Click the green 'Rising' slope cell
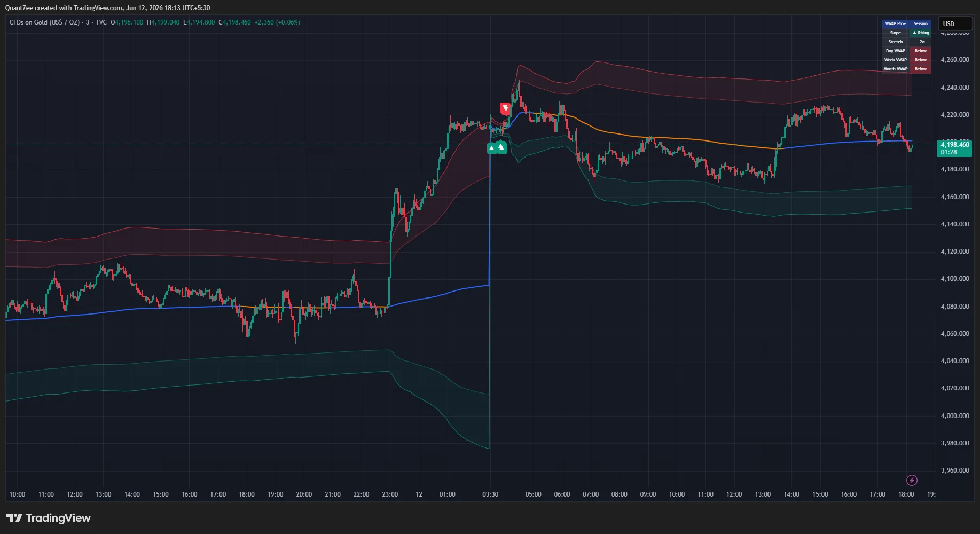The width and height of the screenshot is (980, 534). [921, 33]
